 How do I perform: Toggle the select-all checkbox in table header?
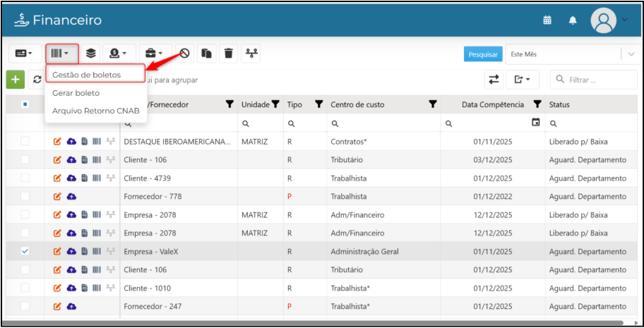point(25,104)
